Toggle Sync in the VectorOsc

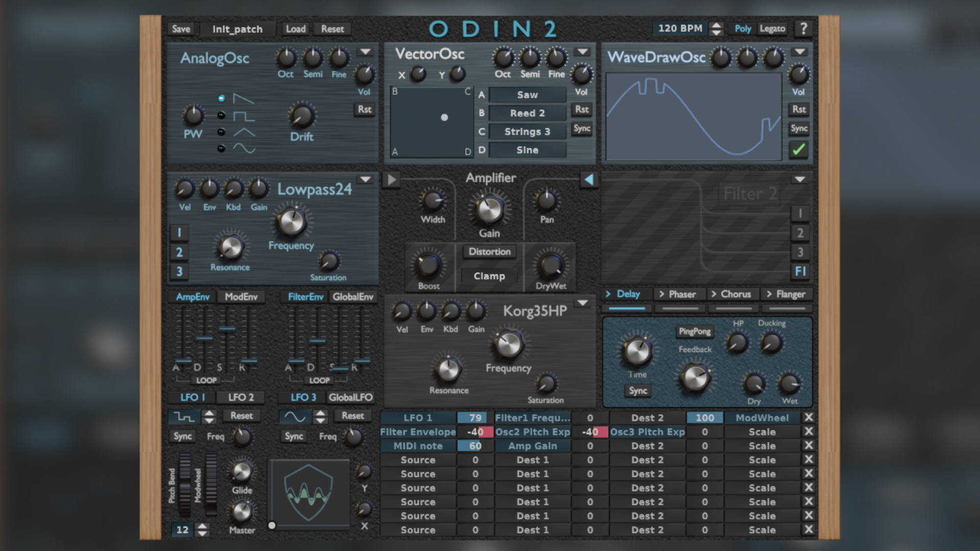coord(582,129)
